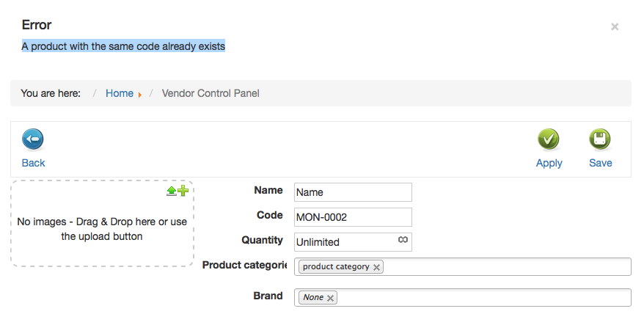Viewport: 644px width, 314px height.
Task: Toggle the infinity symbol in the Quantity field
Action: coord(403,240)
